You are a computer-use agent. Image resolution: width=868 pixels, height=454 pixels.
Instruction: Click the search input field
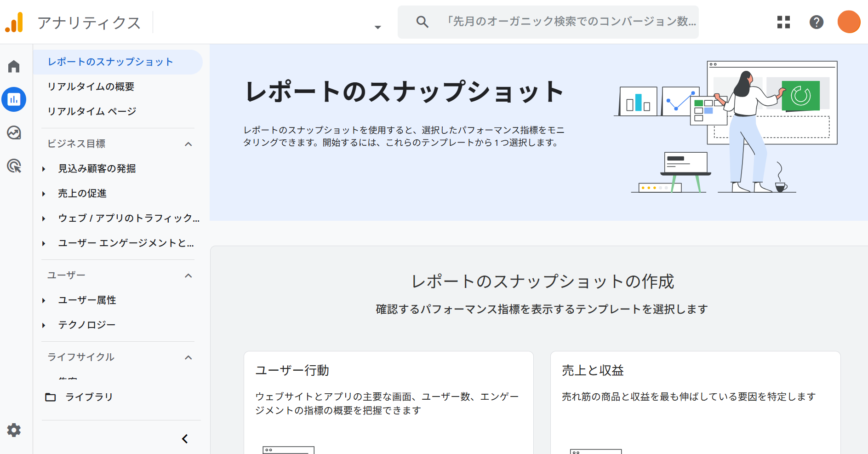[570, 22]
